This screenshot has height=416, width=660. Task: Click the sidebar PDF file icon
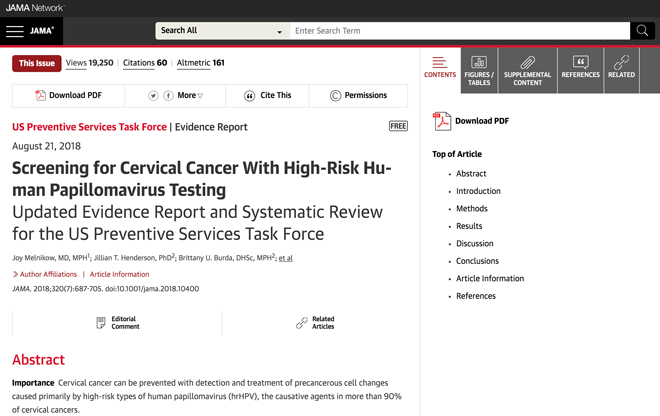click(x=442, y=121)
